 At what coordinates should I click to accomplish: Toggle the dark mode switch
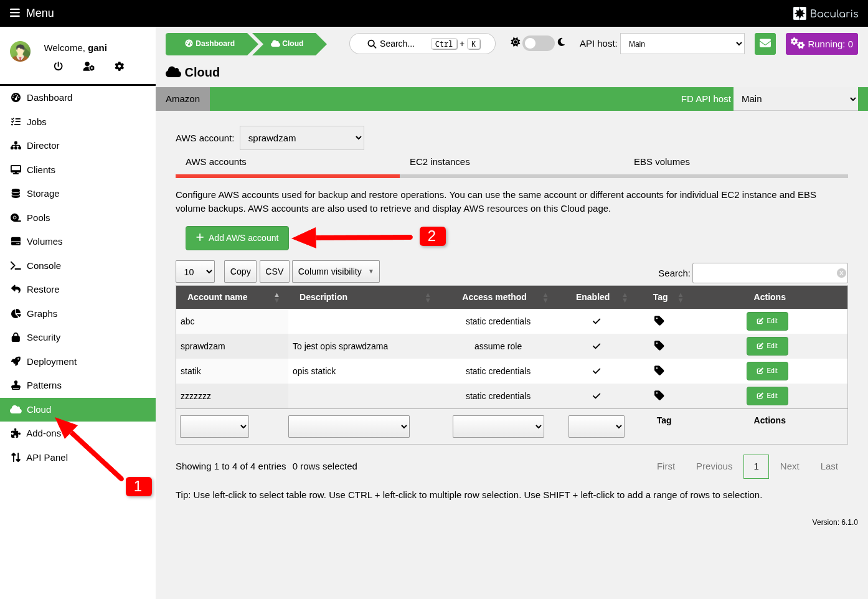pyautogui.click(x=539, y=43)
